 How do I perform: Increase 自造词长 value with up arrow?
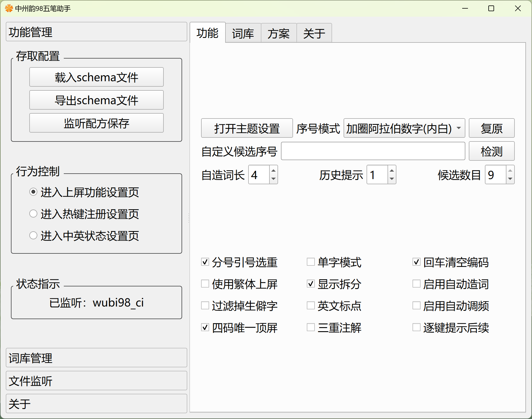(x=273, y=170)
